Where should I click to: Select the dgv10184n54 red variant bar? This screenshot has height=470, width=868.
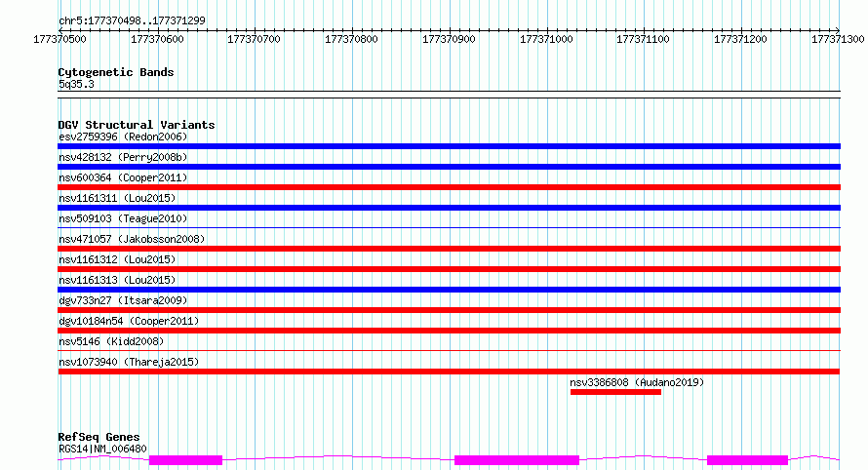pos(449,331)
